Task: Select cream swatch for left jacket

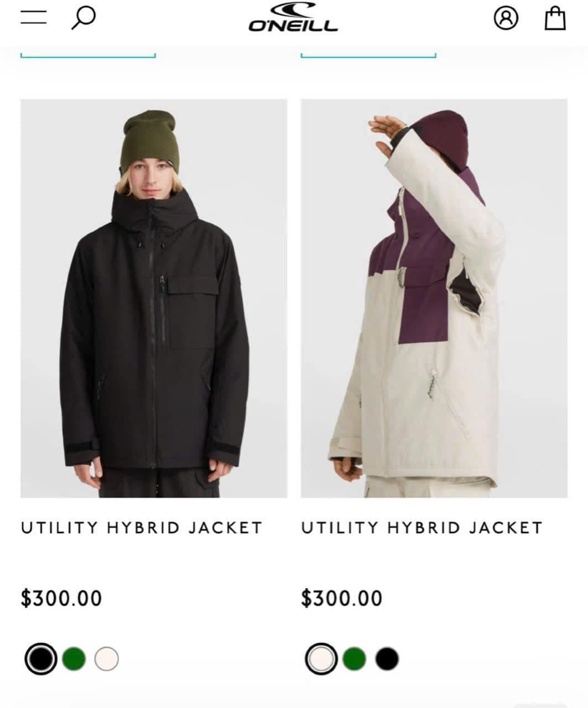Action: click(x=106, y=659)
